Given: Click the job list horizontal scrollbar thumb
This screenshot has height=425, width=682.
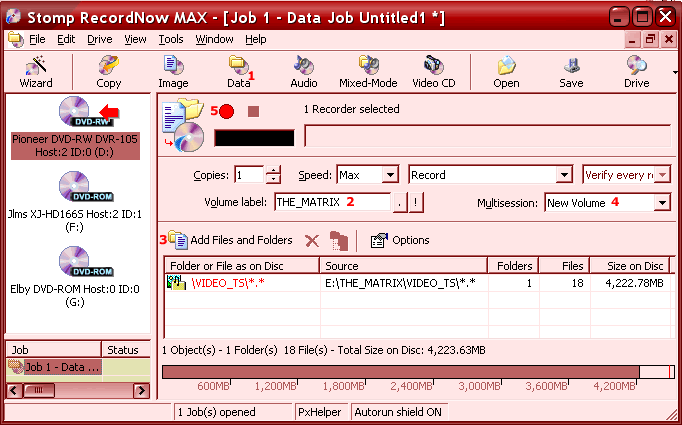Looking at the screenshot, I should (x=39, y=390).
